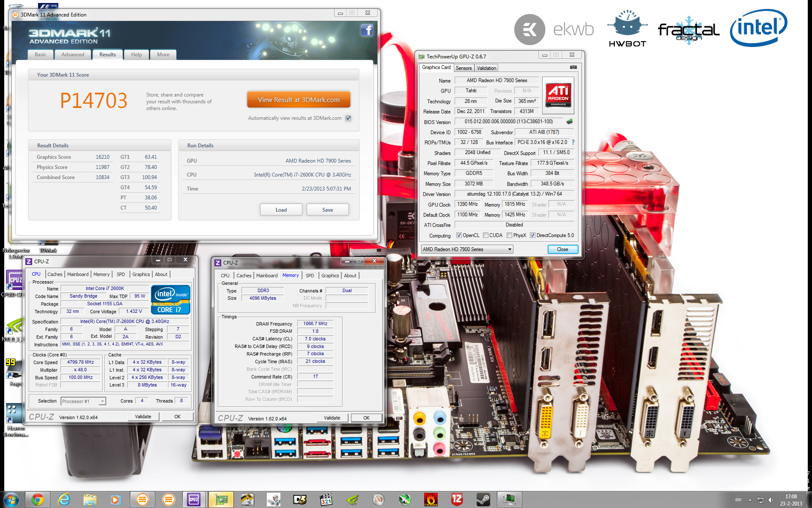Switch to the Advanced tab in 3DMark 11
The width and height of the screenshot is (812, 508).
(73, 55)
